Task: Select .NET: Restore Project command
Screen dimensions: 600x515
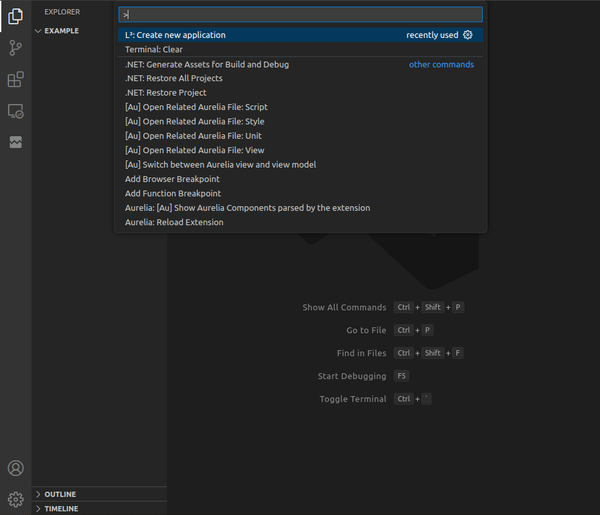Action: click(x=300, y=93)
